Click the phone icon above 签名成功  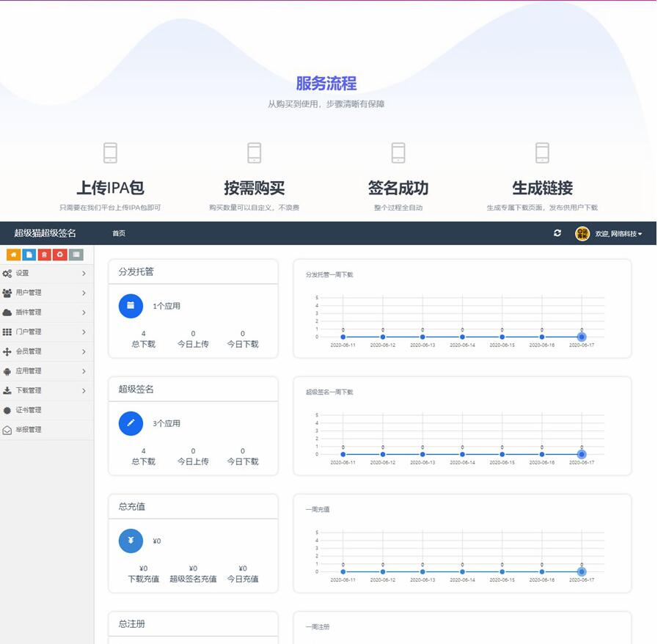[x=398, y=153]
